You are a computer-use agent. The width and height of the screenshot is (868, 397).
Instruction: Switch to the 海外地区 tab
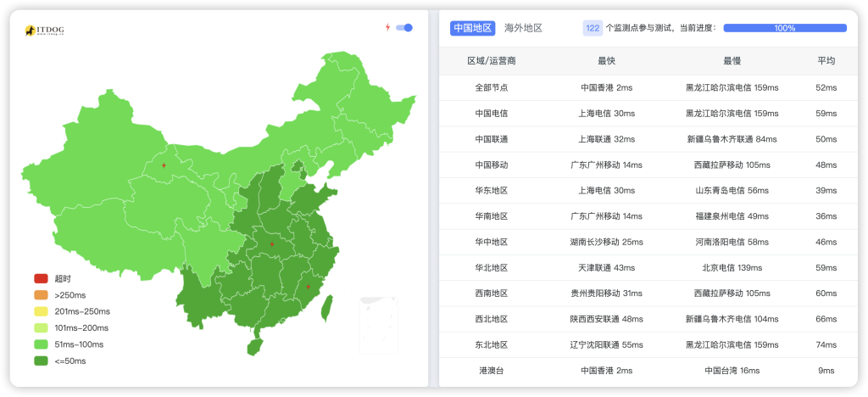coord(523,28)
